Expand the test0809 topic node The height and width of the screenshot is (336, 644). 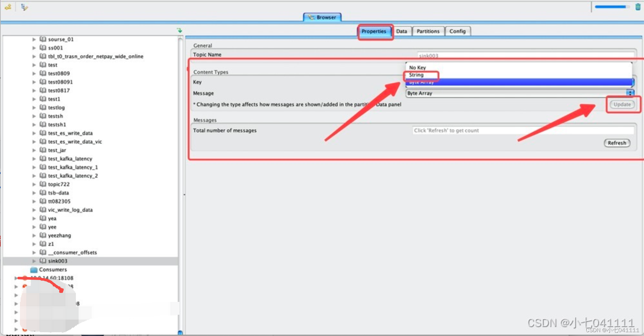pos(34,74)
